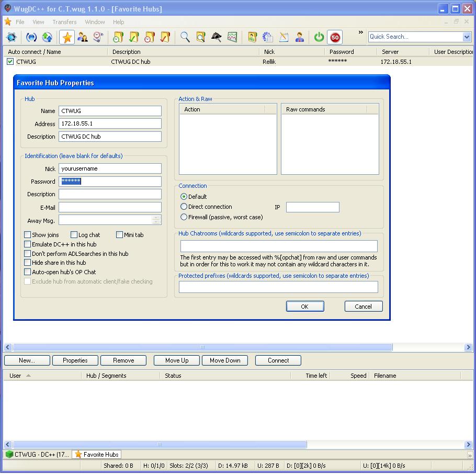Open the Window menu

[95, 22]
